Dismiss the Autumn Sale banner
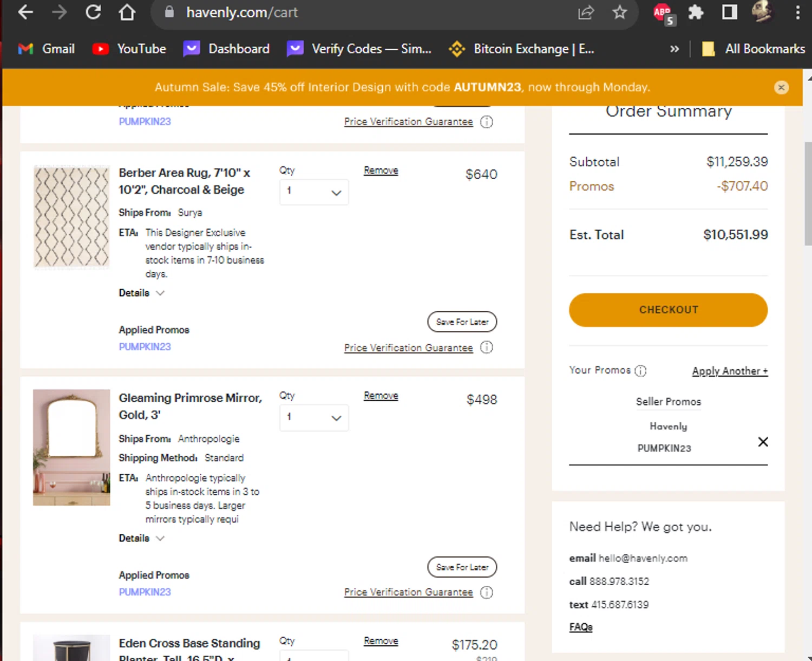812x661 pixels. point(781,87)
